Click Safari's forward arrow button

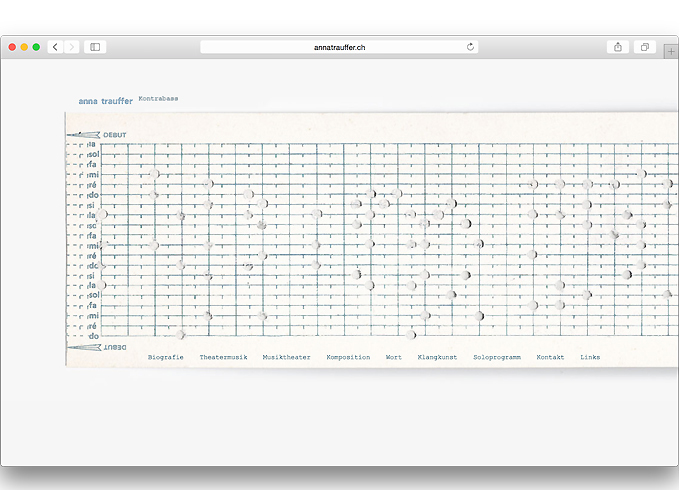pos(72,47)
